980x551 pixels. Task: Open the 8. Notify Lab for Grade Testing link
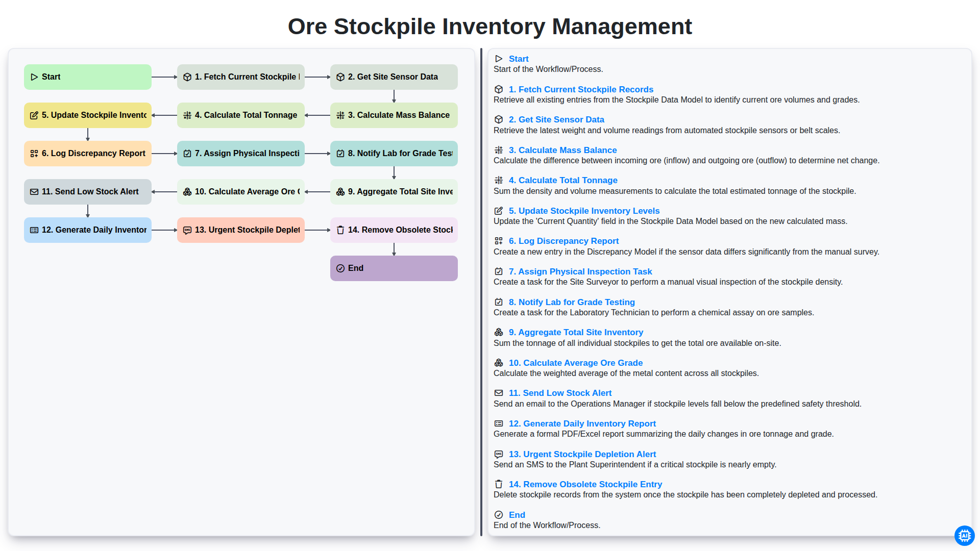point(572,302)
